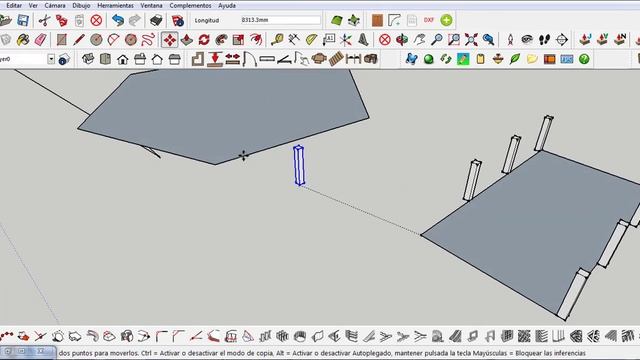
Task: Click the green leaf plugin icon
Action: coord(515,59)
